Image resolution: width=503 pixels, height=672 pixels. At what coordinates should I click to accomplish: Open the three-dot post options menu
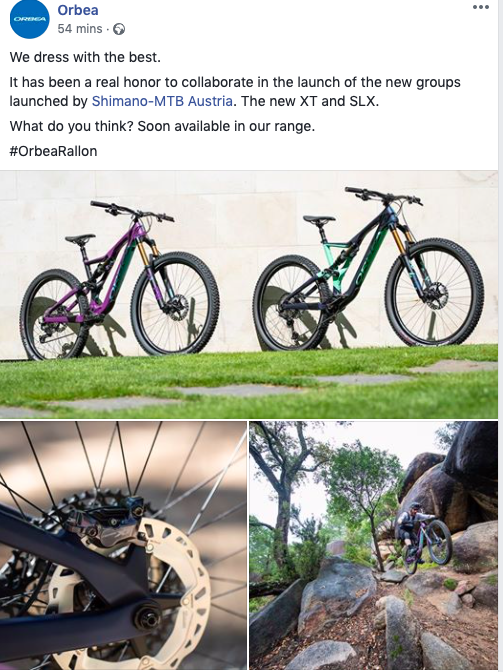click(481, 7)
